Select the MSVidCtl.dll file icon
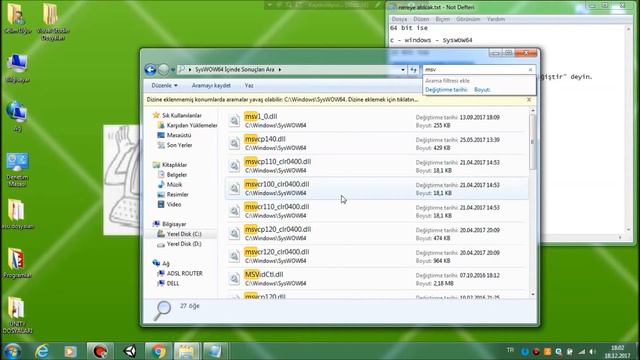 point(234,279)
